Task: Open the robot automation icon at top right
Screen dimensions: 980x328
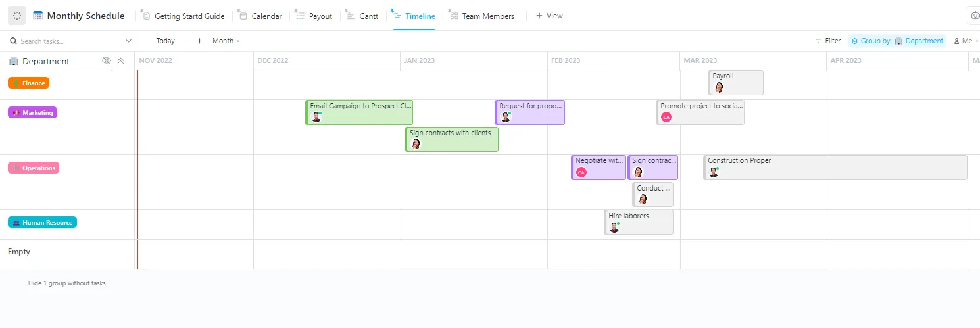Action: point(974,16)
